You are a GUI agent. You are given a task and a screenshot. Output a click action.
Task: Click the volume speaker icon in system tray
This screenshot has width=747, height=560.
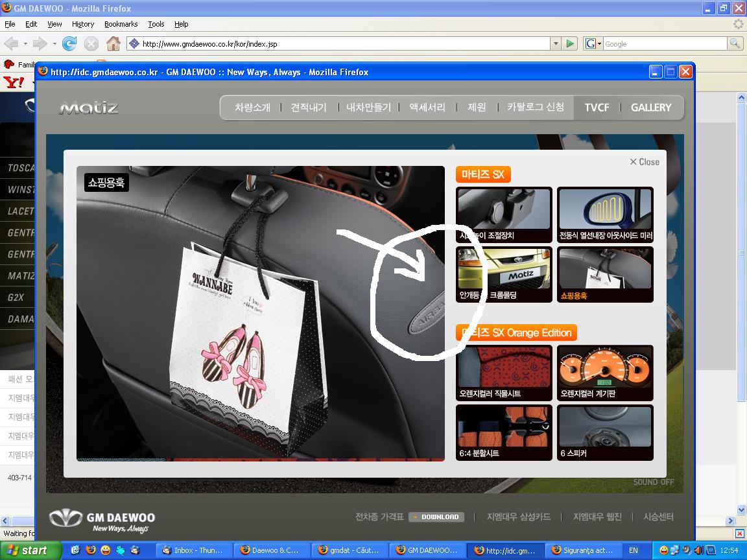(x=698, y=550)
